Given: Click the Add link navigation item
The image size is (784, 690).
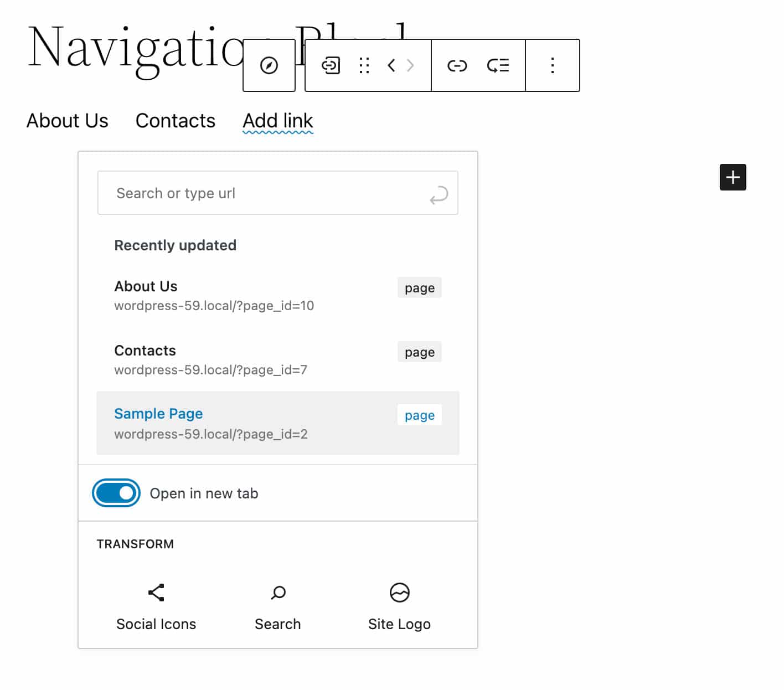Looking at the screenshot, I should click(x=277, y=121).
